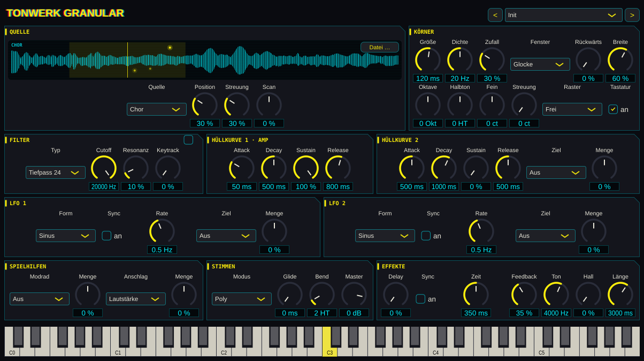This screenshot has width=644, height=361.
Task: Open the Modrad dropdown in Spielhilfen
Action: 40,299
